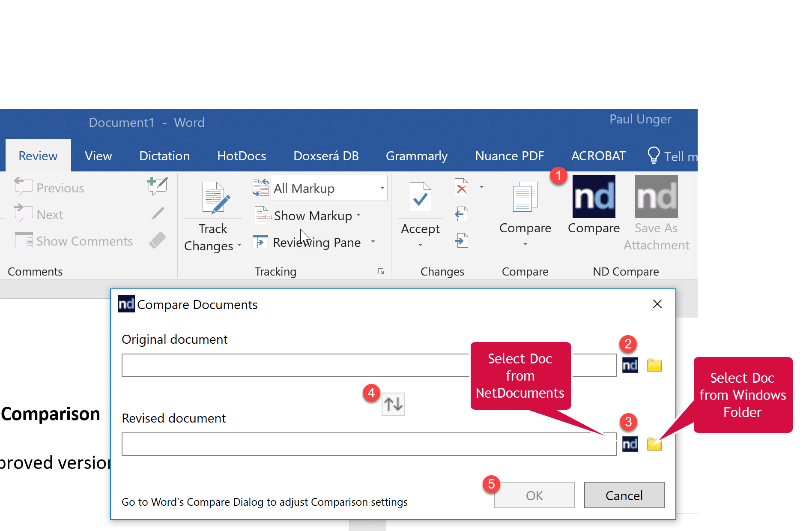Screen dimensions: 812x531
Task: Toggle Track Changes pencil icon
Action: click(x=216, y=198)
